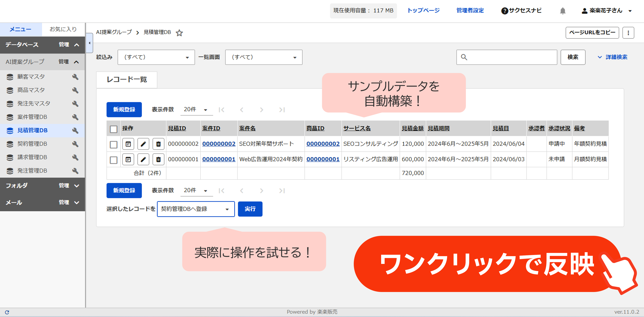Edit record 000000001 with the pencil icon
Screen dimensions: 644x317
tap(143, 159)
